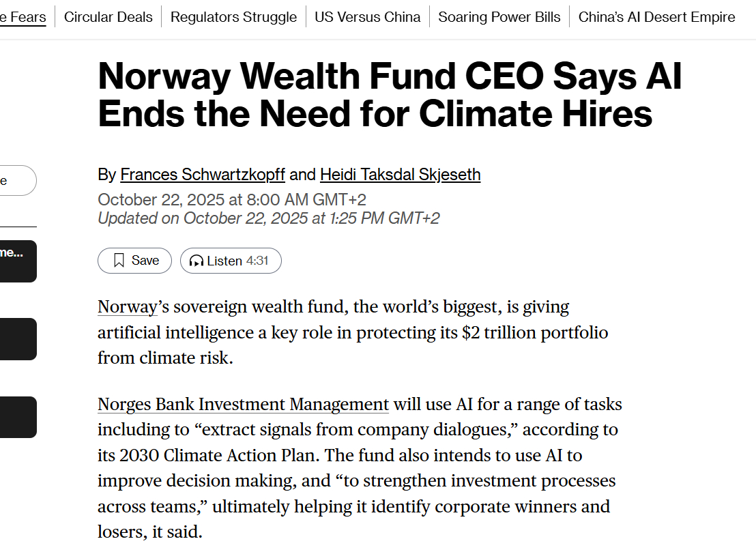Open author Frances Schwartzkopff's profile
The image size is (756, 552).
click(203, 175)
